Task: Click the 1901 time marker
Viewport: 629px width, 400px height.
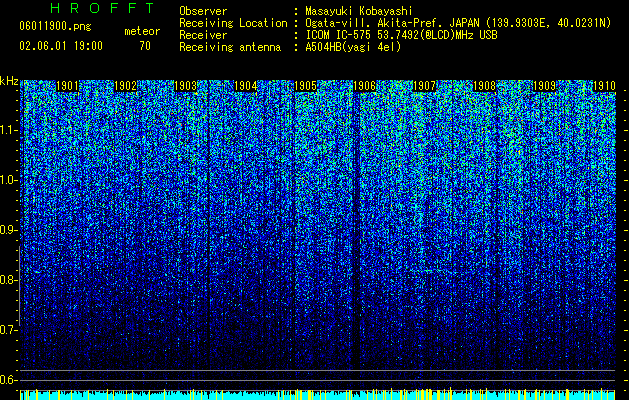Action: [67, 86]
